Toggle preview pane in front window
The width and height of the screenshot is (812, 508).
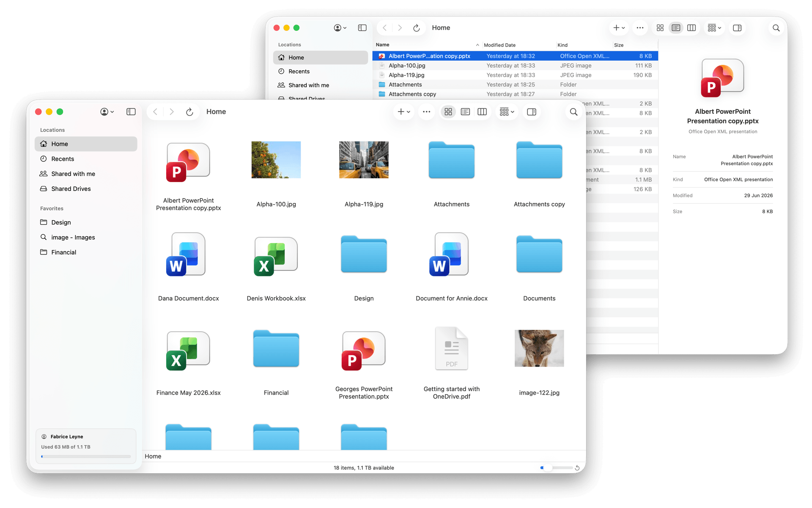tap(532, 112)
